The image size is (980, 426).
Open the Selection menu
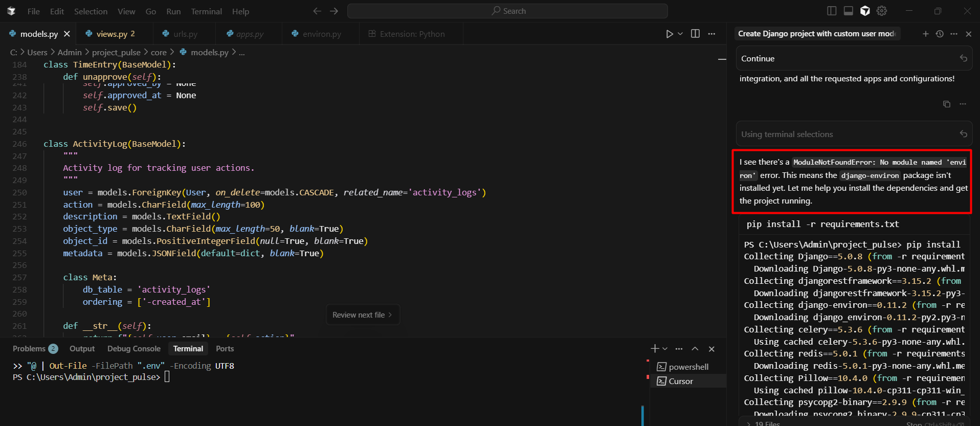91,11
